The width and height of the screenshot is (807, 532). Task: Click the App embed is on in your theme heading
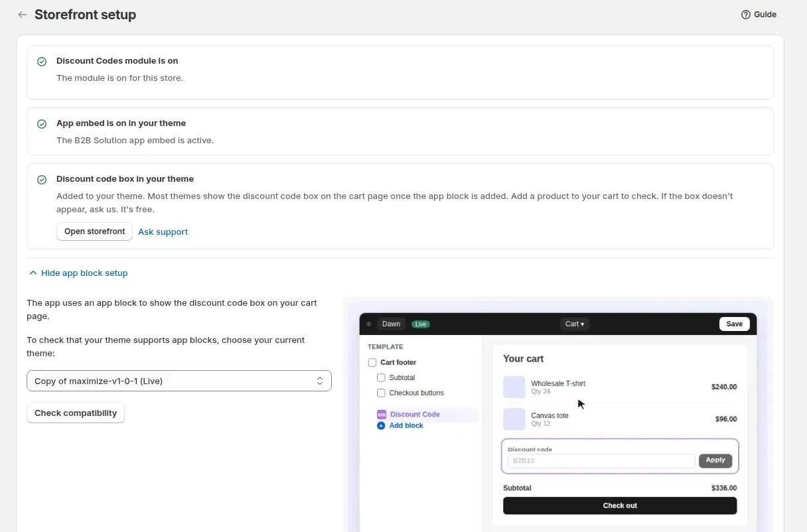121,123
